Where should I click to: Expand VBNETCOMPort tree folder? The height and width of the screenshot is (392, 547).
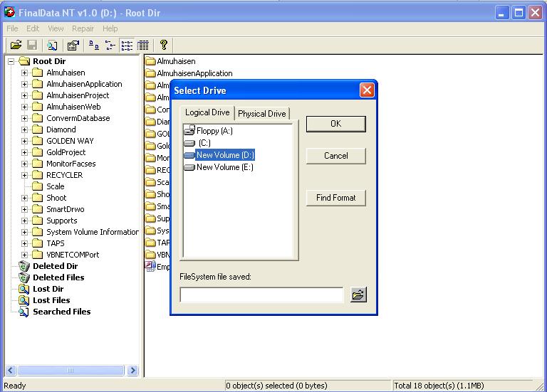pyautogui.click(x=24, y=255)
